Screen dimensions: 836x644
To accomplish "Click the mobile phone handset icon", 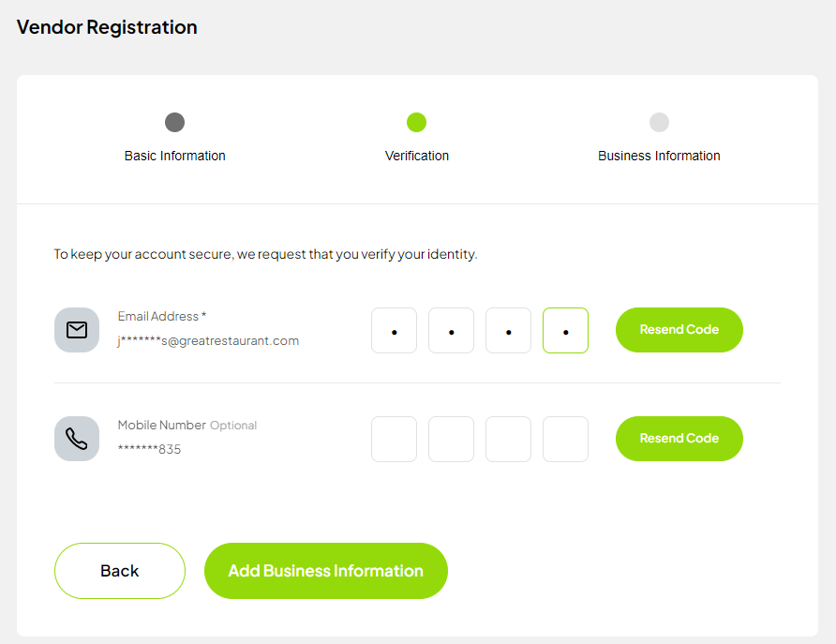I will (77, 439).
